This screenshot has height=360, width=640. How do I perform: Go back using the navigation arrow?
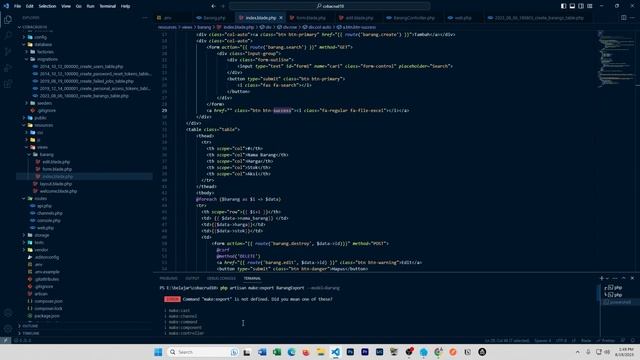click(x=213, y=6)
